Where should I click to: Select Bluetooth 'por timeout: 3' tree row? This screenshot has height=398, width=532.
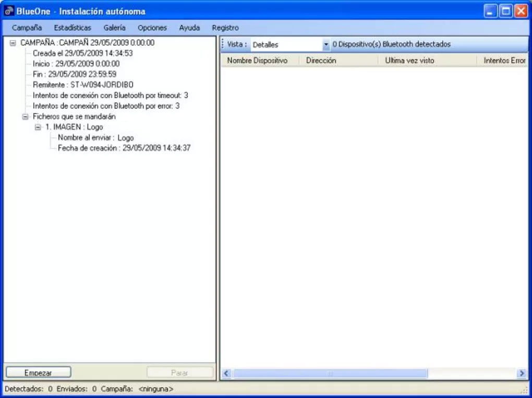[x=110, y=95]
